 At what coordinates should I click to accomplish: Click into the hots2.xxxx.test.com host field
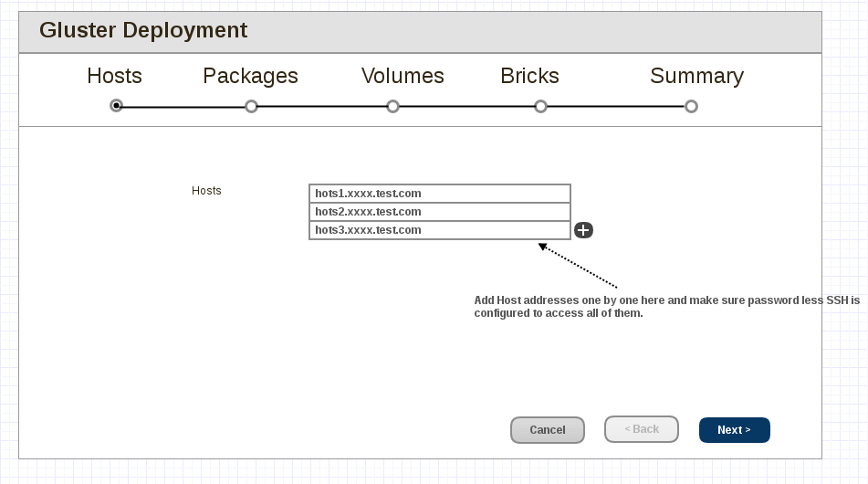(440, 212)
